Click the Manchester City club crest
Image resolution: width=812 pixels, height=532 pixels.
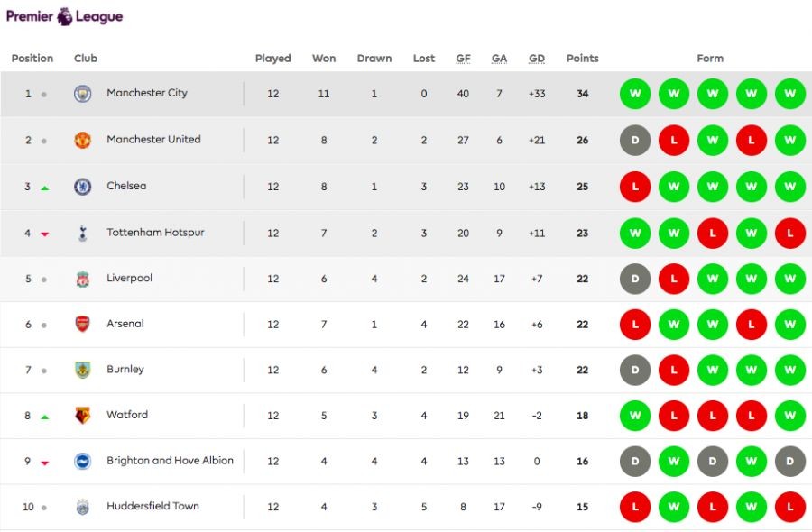pos(83,94)
